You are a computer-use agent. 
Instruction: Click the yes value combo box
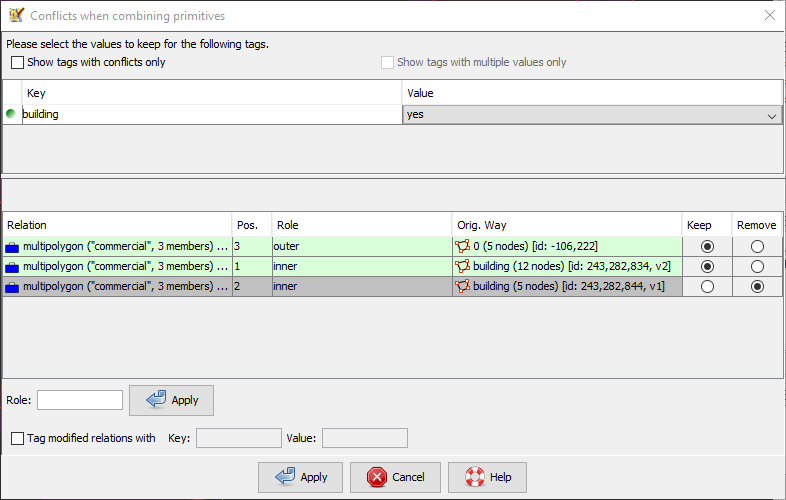click(592, 115)
